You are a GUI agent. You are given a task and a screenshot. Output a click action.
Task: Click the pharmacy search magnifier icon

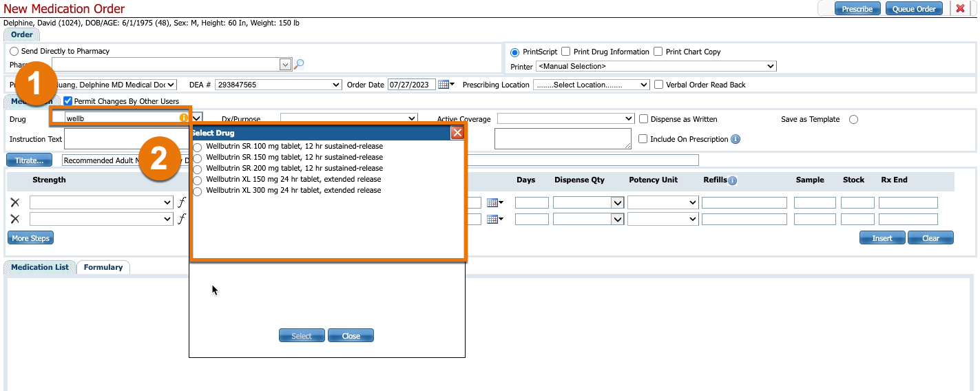[299, 64]
